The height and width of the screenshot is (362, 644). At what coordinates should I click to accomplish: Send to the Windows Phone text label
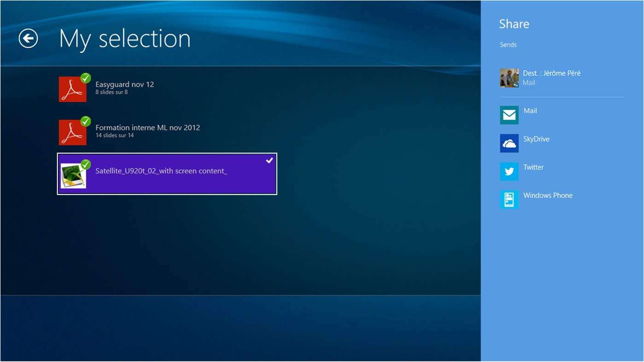point(547,195)
